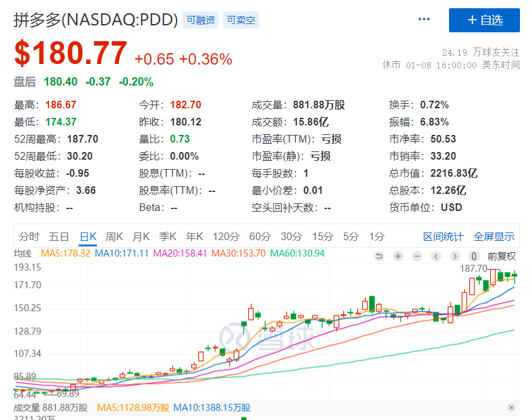532x420 pixels.
Task: Select the 日K chart tab
Action: tap(88, 236)
